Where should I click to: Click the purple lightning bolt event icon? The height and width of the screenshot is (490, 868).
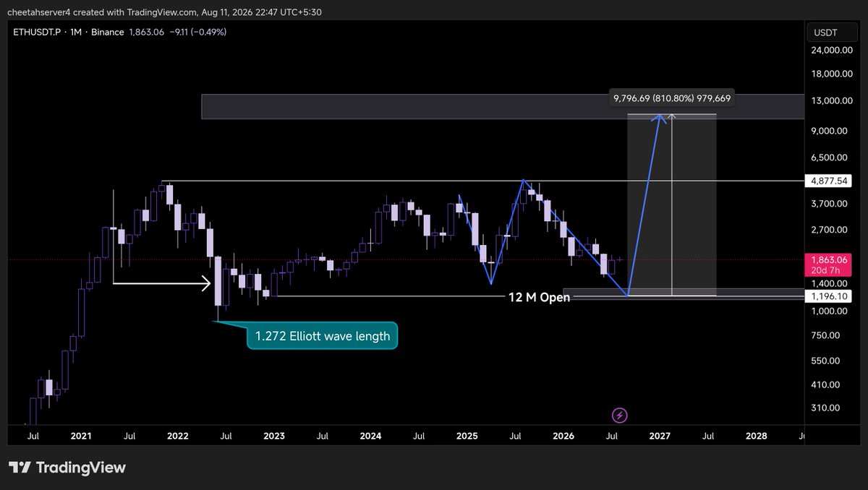tap(620, 415)
